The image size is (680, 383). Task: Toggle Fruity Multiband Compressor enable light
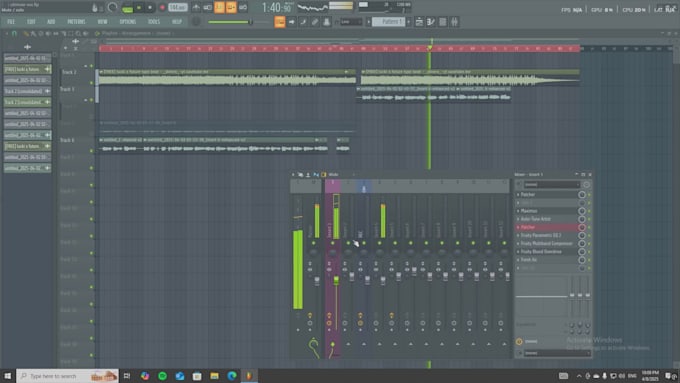(589, 244)
